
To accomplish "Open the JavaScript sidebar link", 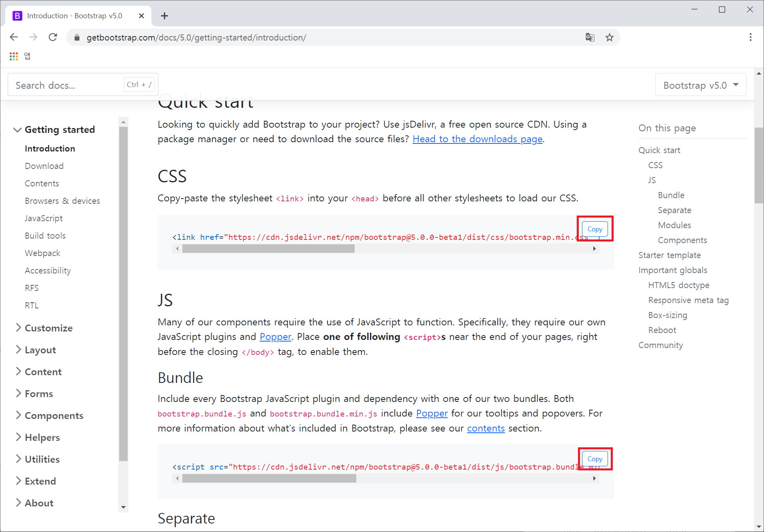I will [x=44, y=218].
